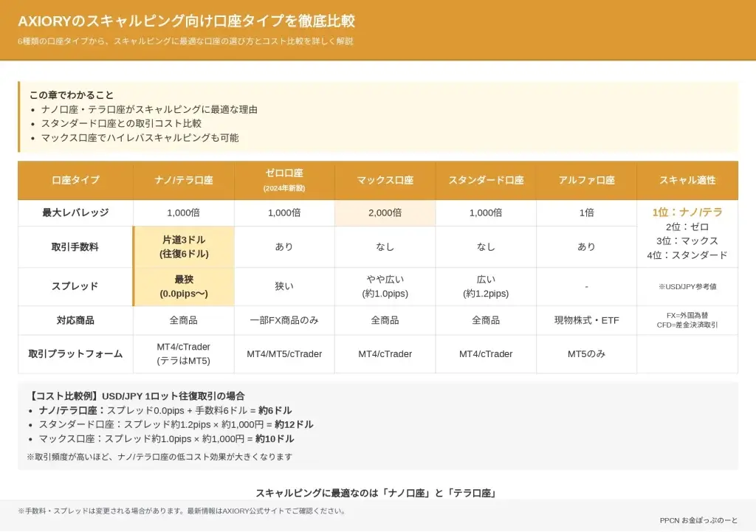This screenshot has height=532, width=756.
Task: Click the PPCN お金ぽっぷのーと footer credit
Action: click(x=698, y=520)
